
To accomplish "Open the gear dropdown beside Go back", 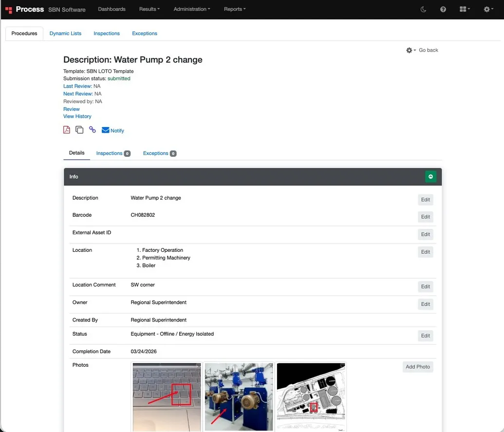I will pos(411,50).
